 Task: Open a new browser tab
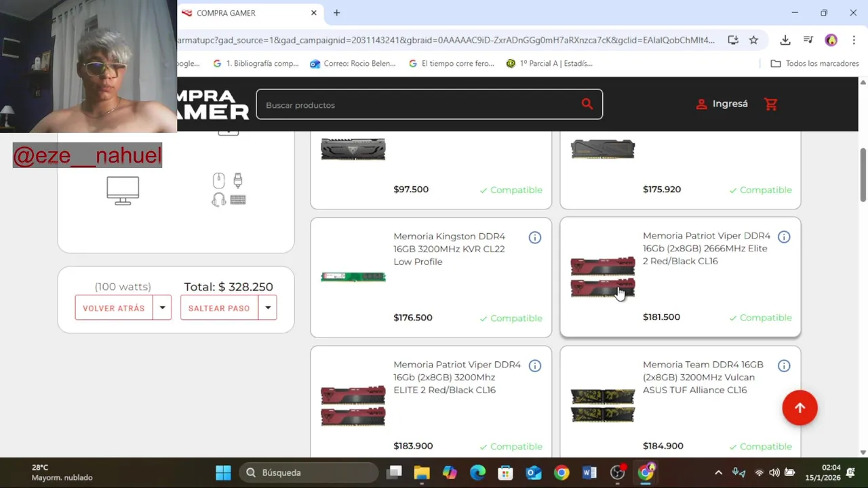tap(336, 13)
